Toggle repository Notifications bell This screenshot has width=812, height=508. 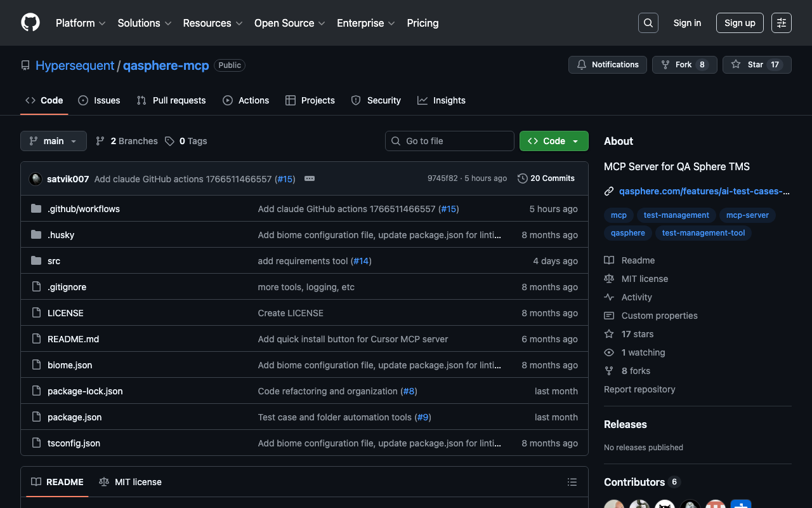pyautogui.click(x=608, y=65)
